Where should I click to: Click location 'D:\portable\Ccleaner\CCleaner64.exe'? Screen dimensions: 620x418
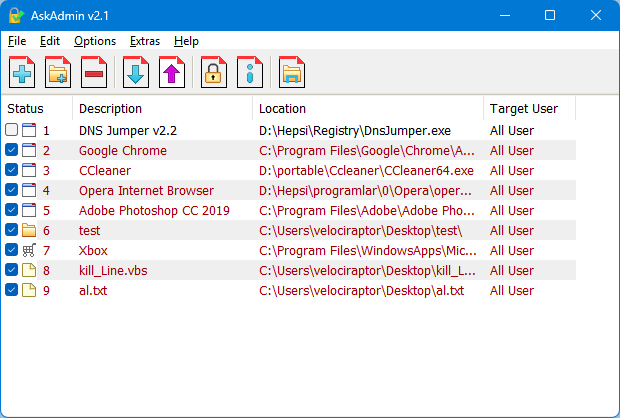click(x=366, y=170)
